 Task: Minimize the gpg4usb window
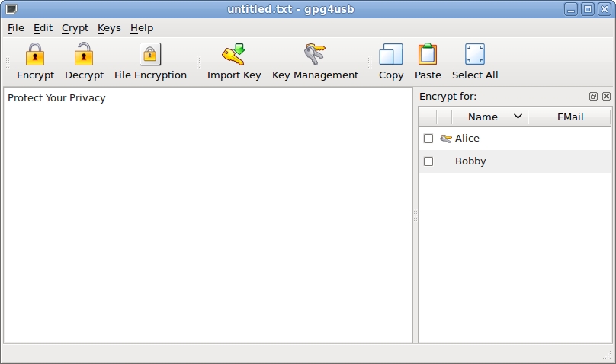[x=571, y=9]
